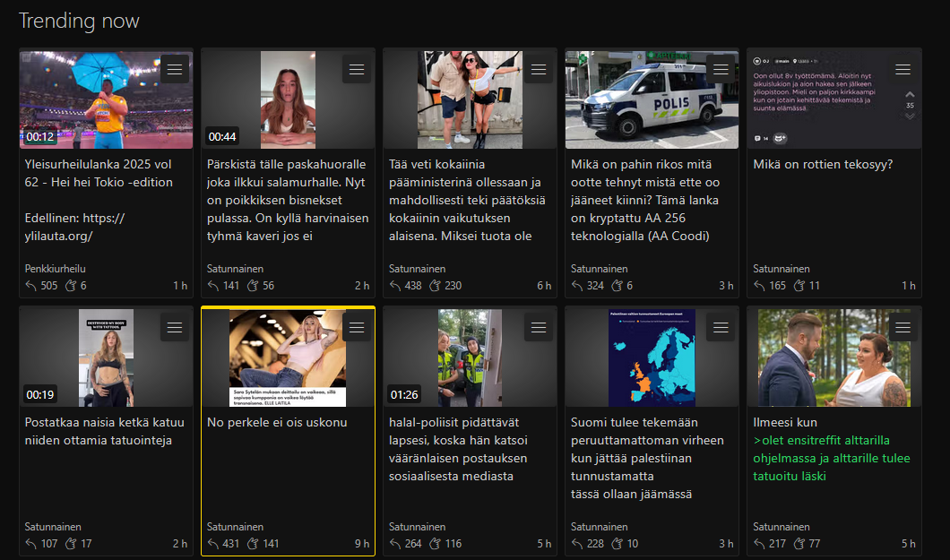Click reply arrow icon beside 324 replies
Viewport: 950px width, 560px height.
577,286
